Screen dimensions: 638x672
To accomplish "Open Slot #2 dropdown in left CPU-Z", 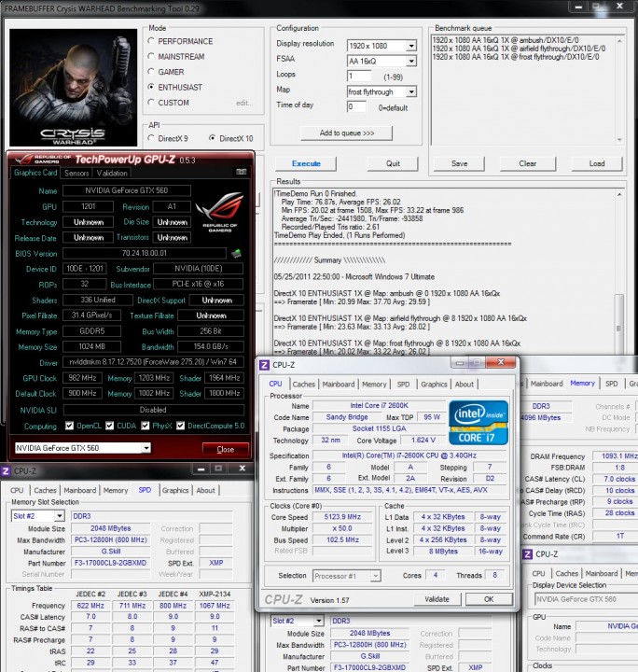I will (60, 516).
